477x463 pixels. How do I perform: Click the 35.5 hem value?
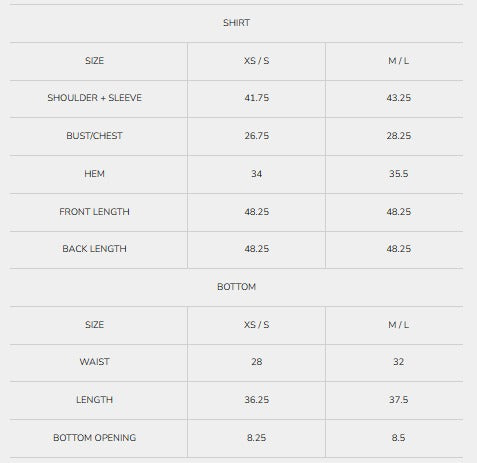tap(398, 174)
